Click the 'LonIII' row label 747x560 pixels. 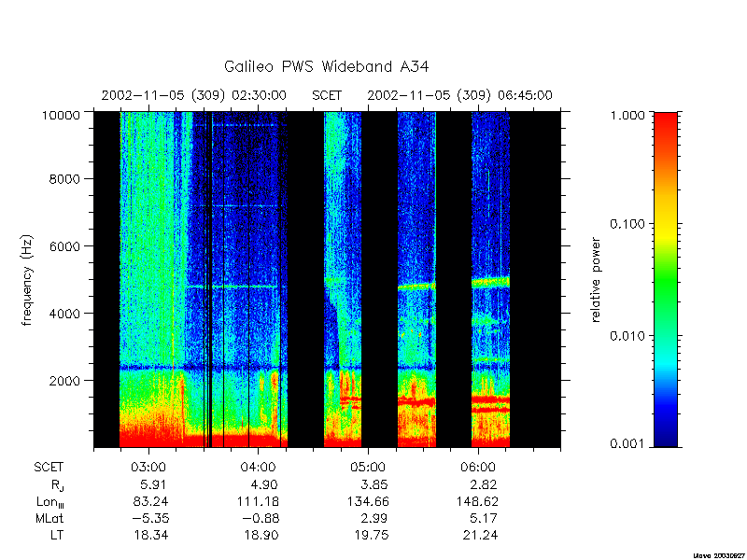[x=49, y=502]
